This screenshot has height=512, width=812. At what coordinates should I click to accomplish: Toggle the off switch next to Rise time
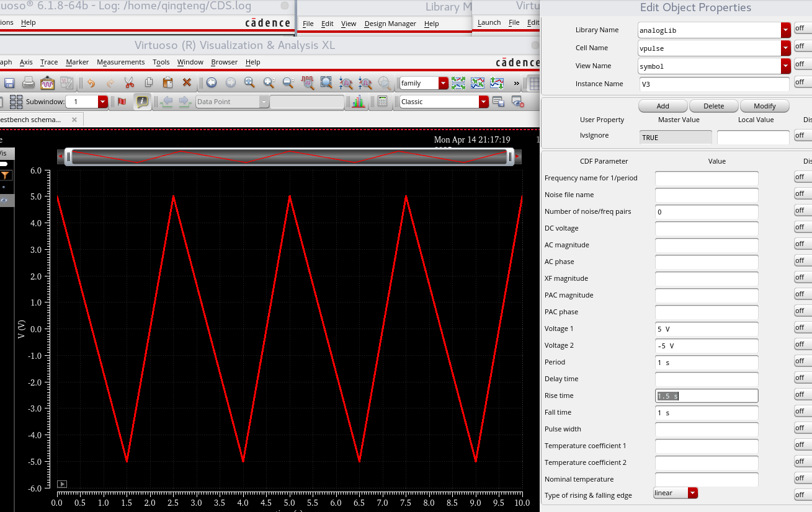(801, 394)
